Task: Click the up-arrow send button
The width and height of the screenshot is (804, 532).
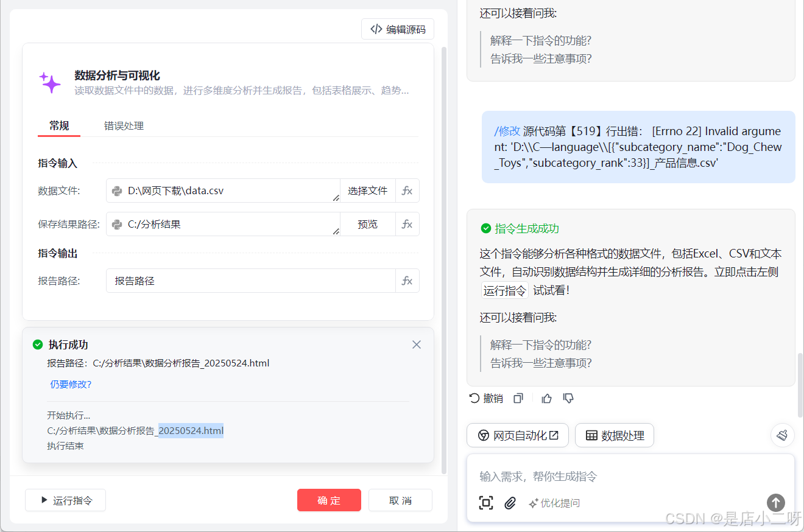Action: tap(775, 503)
